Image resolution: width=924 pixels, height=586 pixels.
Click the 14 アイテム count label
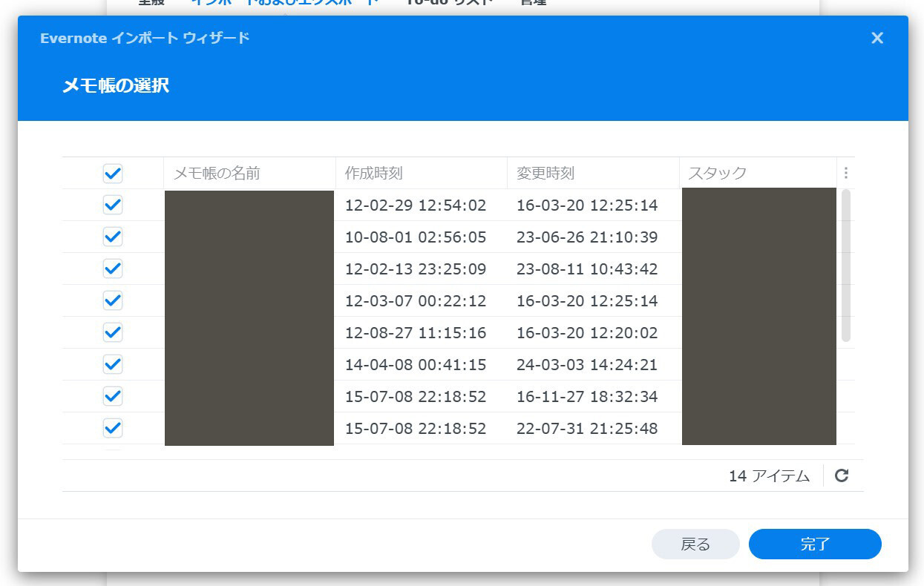click(x=769, y=476)
